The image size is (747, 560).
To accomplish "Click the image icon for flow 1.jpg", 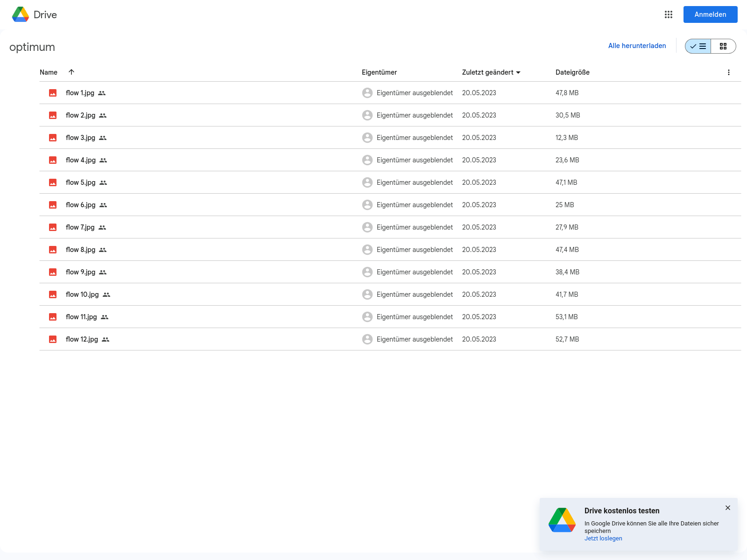I will point(53,93).
